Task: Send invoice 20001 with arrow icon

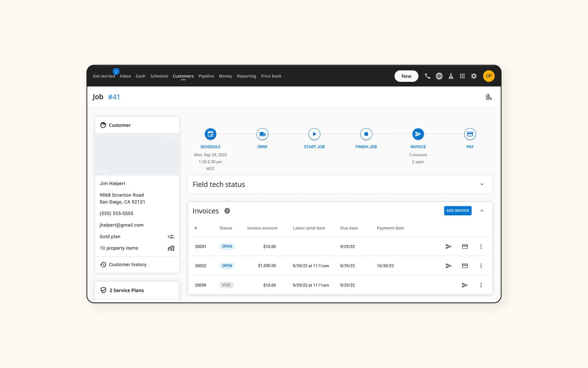Action: 448,247
